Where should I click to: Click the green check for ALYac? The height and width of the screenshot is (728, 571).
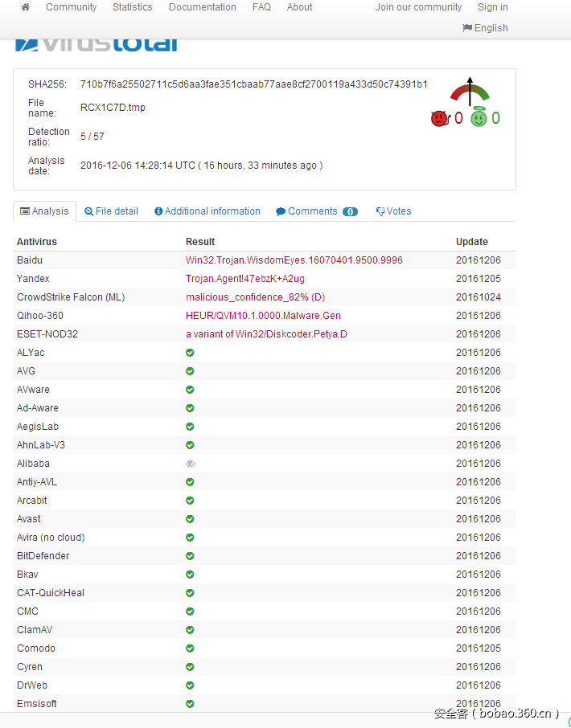pyautogui.click(x=190, y=353)
